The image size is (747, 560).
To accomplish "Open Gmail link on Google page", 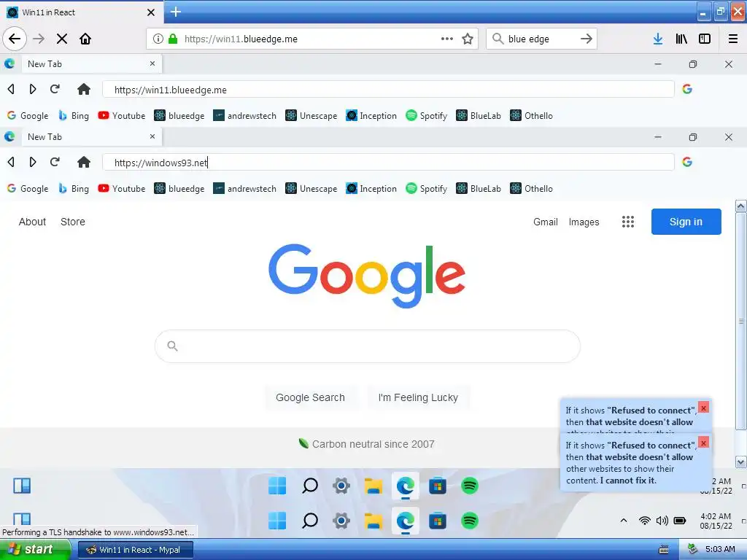I will tap(546, 222).
